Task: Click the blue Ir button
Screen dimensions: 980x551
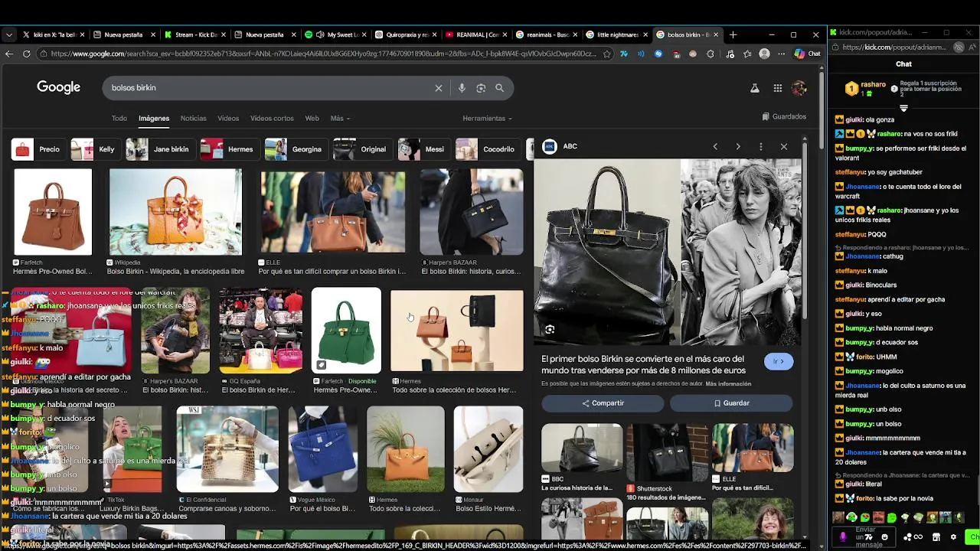Action: pyautogui.click(x=779, y=361)
